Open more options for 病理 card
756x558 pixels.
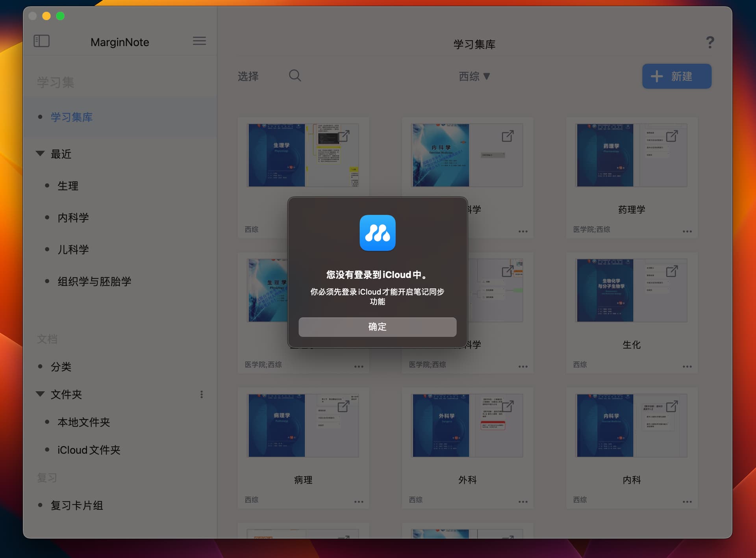[359, 502]
